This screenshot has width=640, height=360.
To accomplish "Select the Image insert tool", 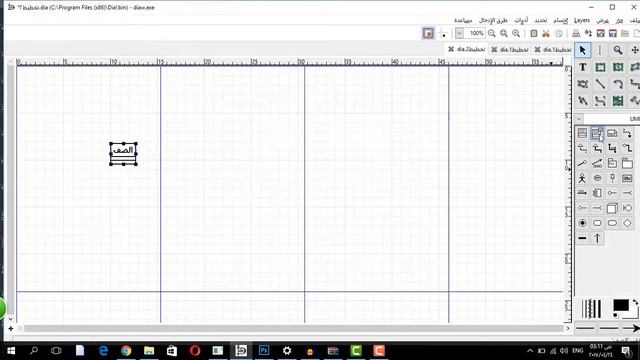I will pos(618,101).
